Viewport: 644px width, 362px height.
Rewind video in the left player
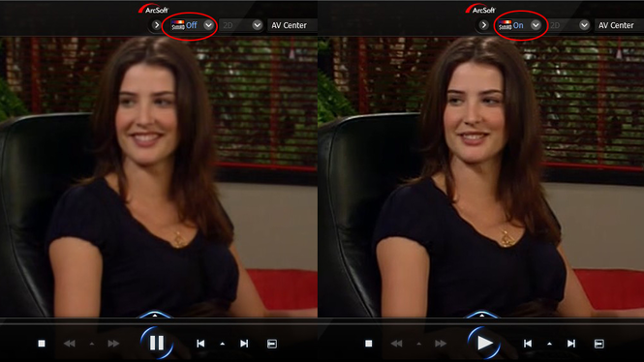70,343
